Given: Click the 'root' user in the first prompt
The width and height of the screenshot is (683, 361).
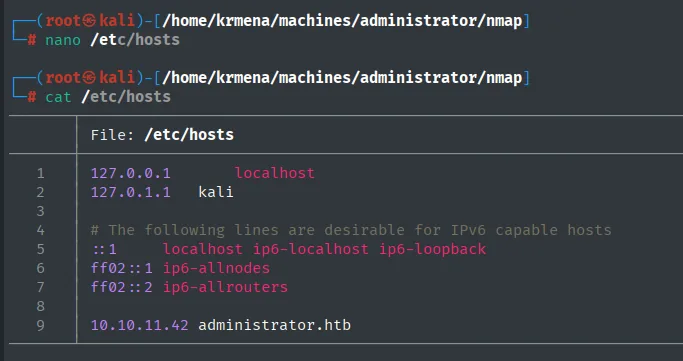Looking at the screenshot, I should click(64, 21).
